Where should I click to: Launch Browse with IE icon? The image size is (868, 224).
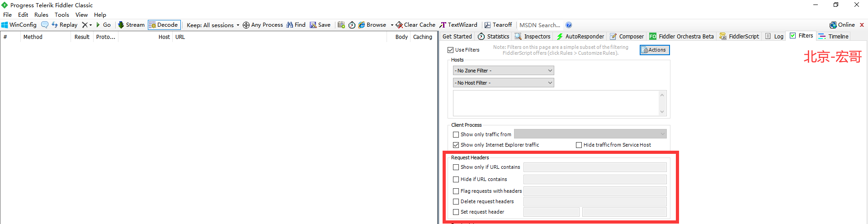pos(372,25)
